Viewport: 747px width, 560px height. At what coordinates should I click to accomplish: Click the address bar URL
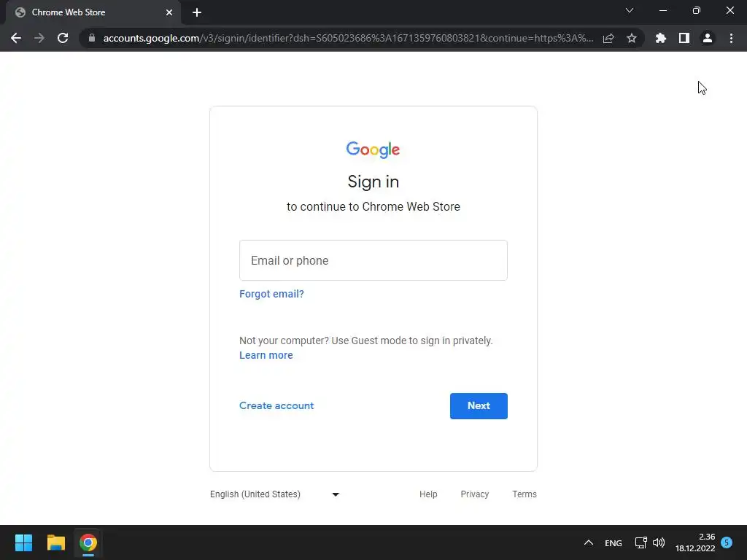pos(348,38)
